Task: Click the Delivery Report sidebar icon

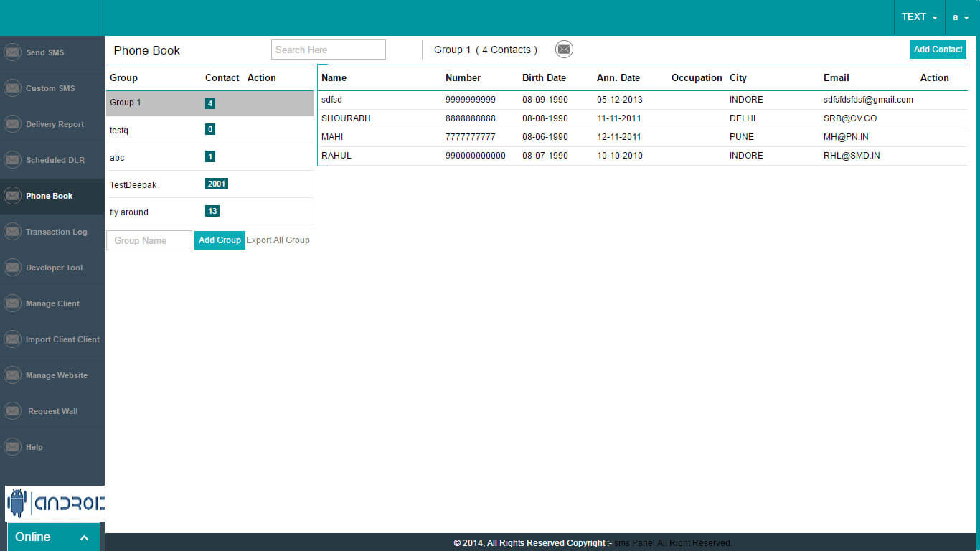Action: pyautogui.click(x=12, y=124)
